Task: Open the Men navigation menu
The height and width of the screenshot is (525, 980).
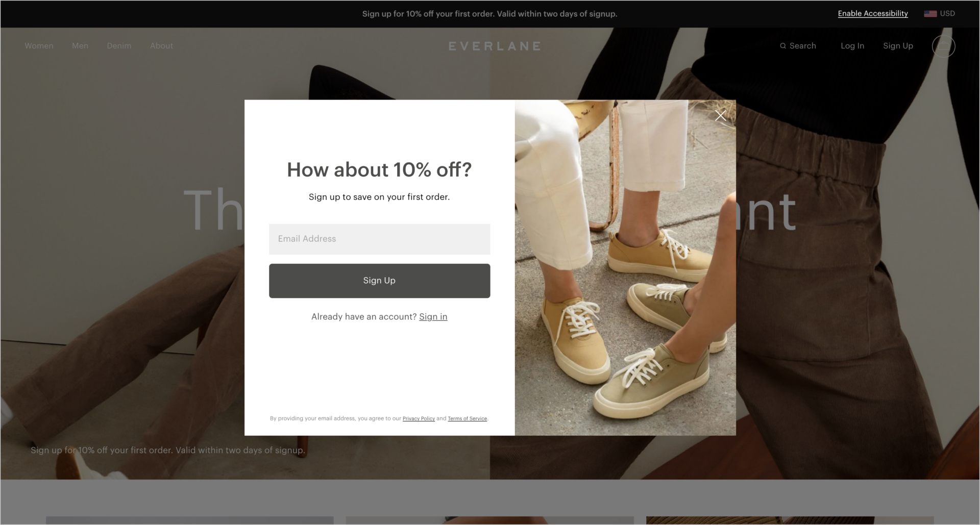Action: (x=80, y=45)
